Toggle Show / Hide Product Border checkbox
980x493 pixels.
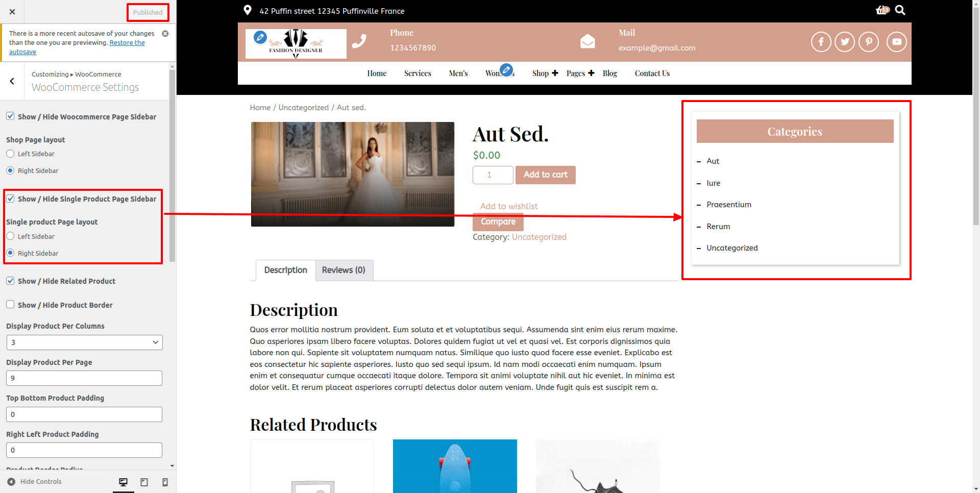(x=10, y=305)
